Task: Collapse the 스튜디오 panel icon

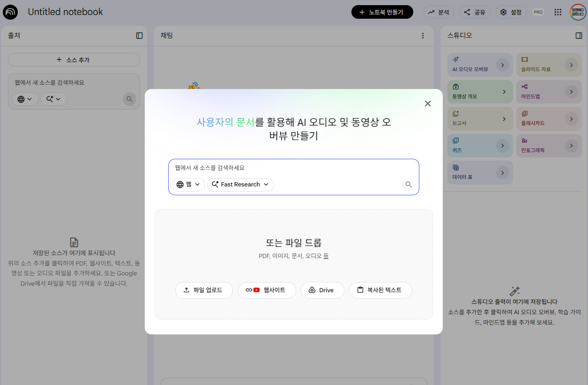Action: pos(579,36)
